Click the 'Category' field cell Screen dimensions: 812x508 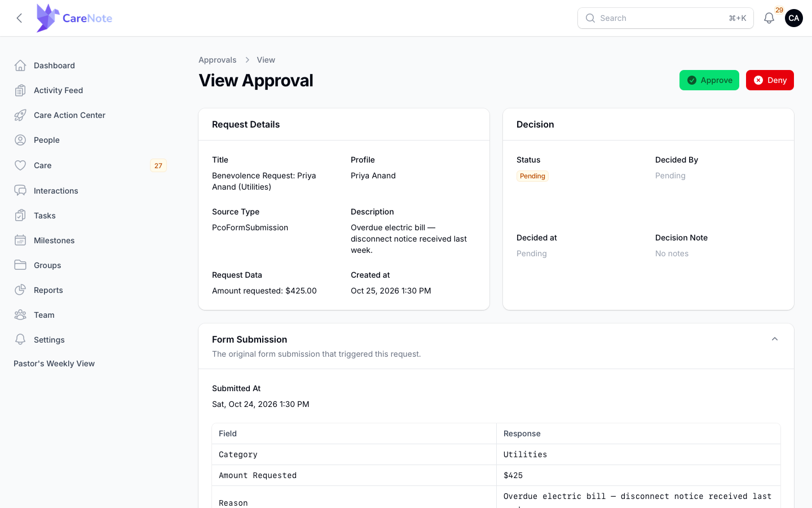point(354,454)
